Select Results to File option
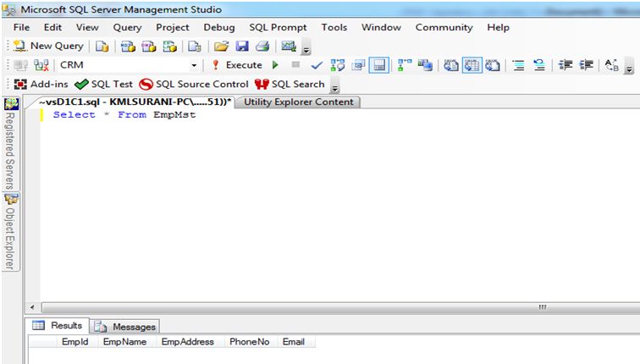640x364 pixels. [493, 65]
